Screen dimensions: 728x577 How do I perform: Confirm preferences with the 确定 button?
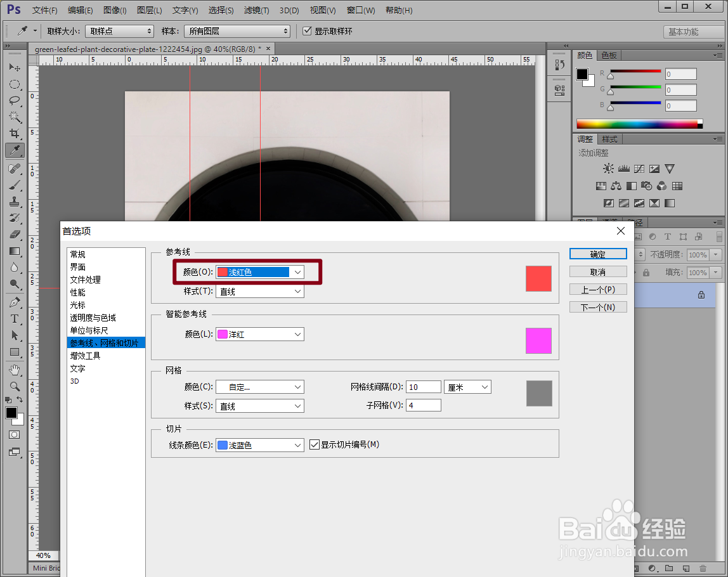pyautogui.click(x=597, y=254)
